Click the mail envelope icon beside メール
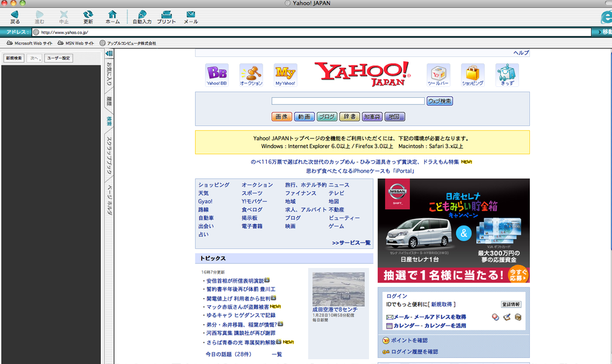The image size is (612, 364). coord(389,317)
